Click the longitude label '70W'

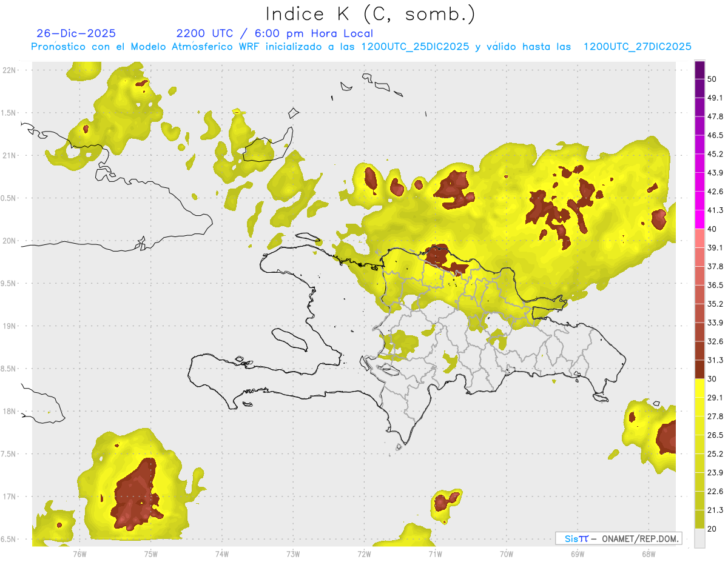(x=507, y=554)
